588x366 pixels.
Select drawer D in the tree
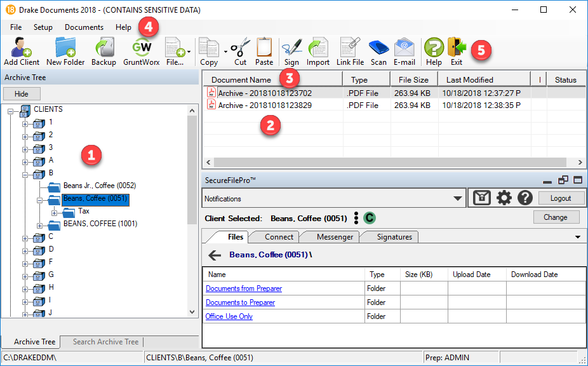(x=51, y=249)
